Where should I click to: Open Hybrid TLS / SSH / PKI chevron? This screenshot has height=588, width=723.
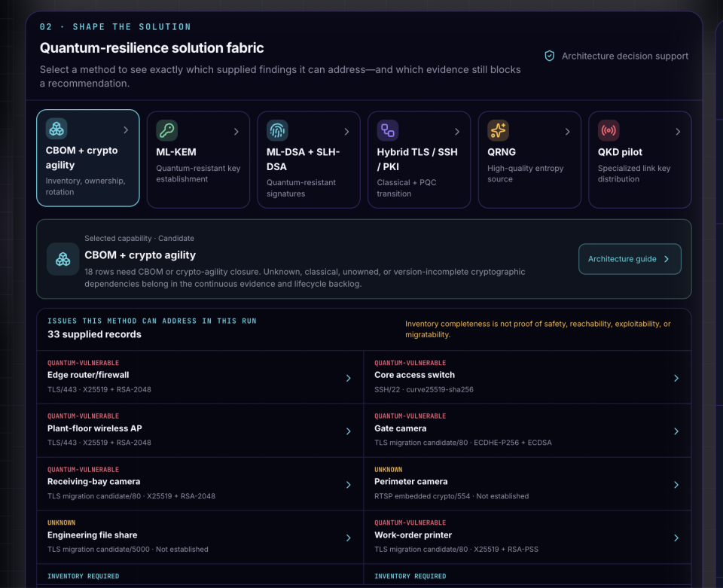coord(457,132)
